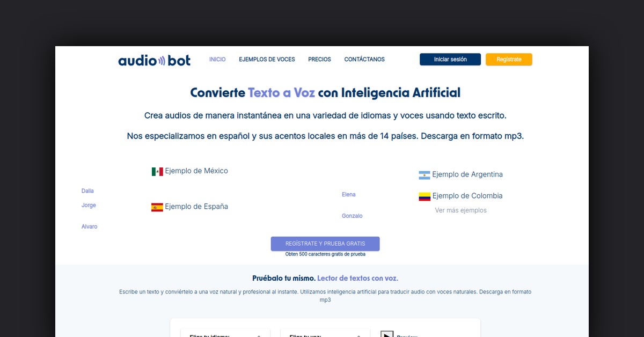Select INICIO in the navigation menu
The image size is (644, 337).
pos(217,59)
